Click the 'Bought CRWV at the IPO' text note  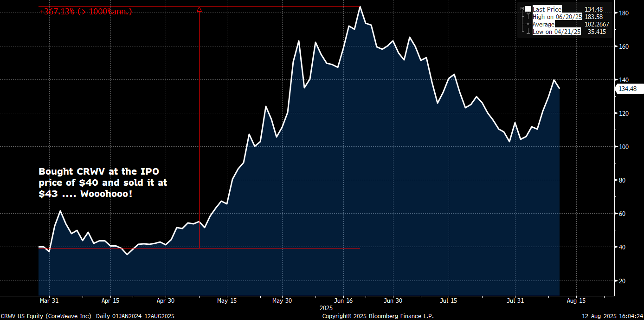pos(103,183)
